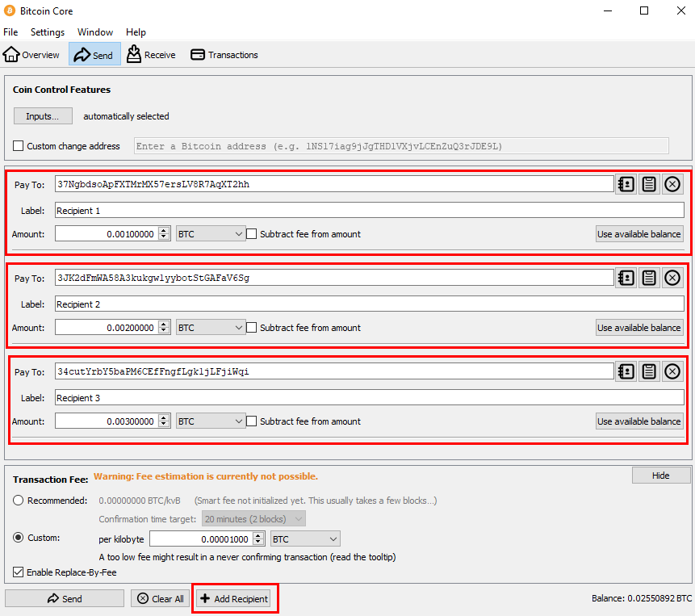Select the Recommended fee radio button

point(19,501)
